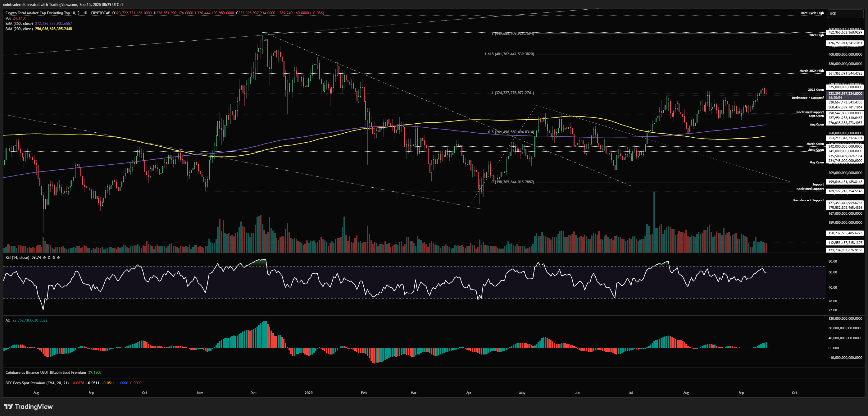Click the Dec label on time axis

253,393
